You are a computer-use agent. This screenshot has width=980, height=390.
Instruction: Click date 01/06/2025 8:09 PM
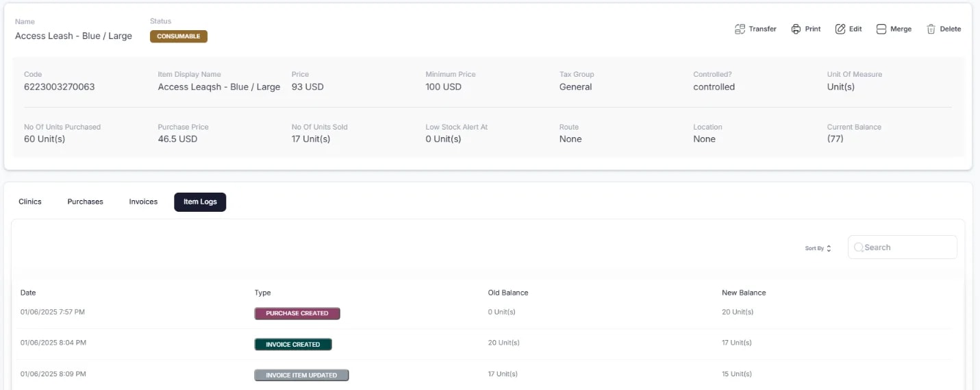coord(53,374)
